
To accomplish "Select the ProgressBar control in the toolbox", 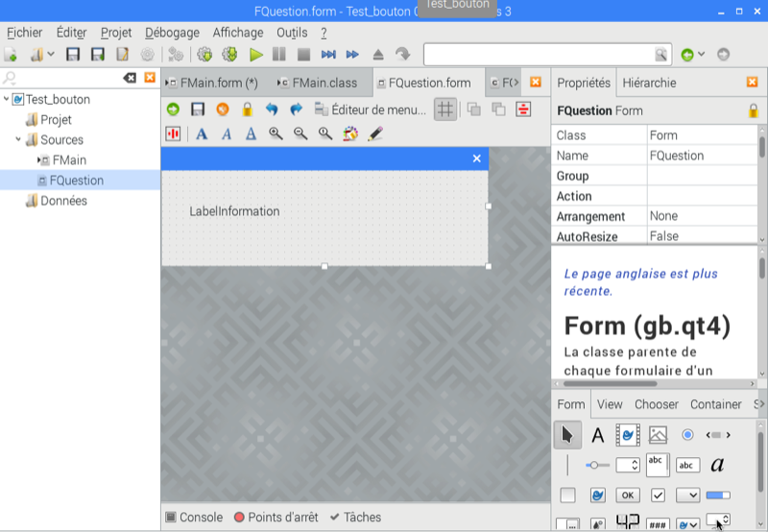I will [717, 496].
